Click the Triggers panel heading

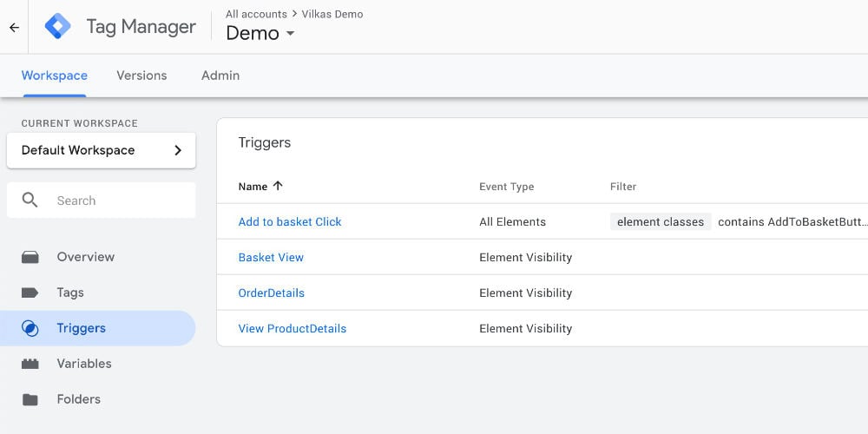pyautogui.click(x=265, y=143)
